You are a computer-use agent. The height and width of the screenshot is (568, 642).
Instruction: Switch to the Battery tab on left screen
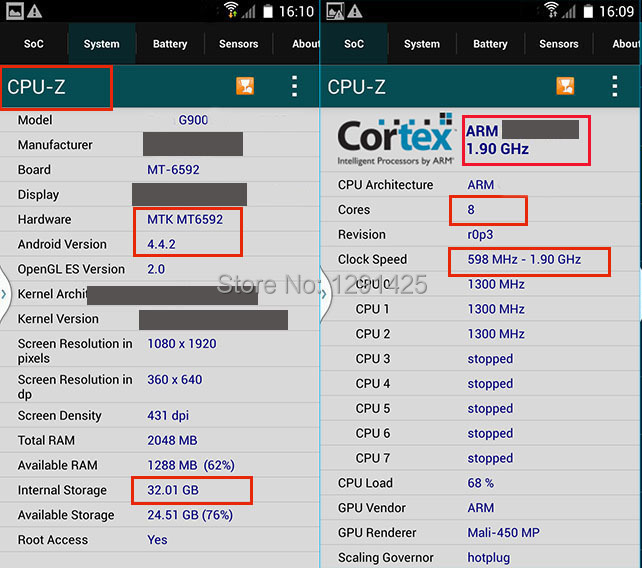(x=170, y=44)
